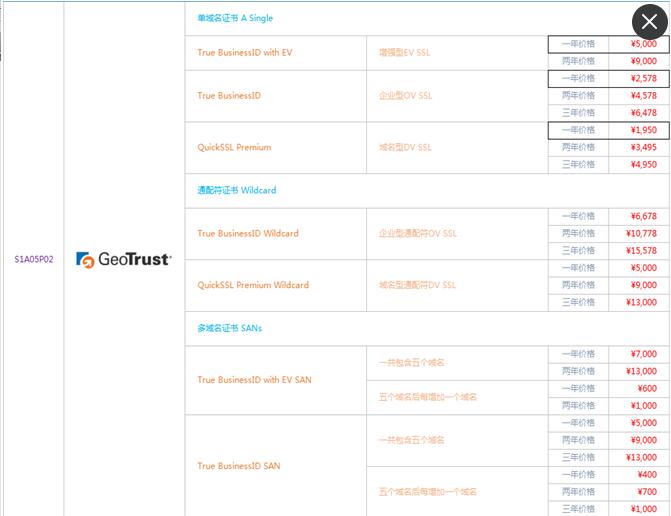Select the ¥700 two-year price

tap(647, 492)
